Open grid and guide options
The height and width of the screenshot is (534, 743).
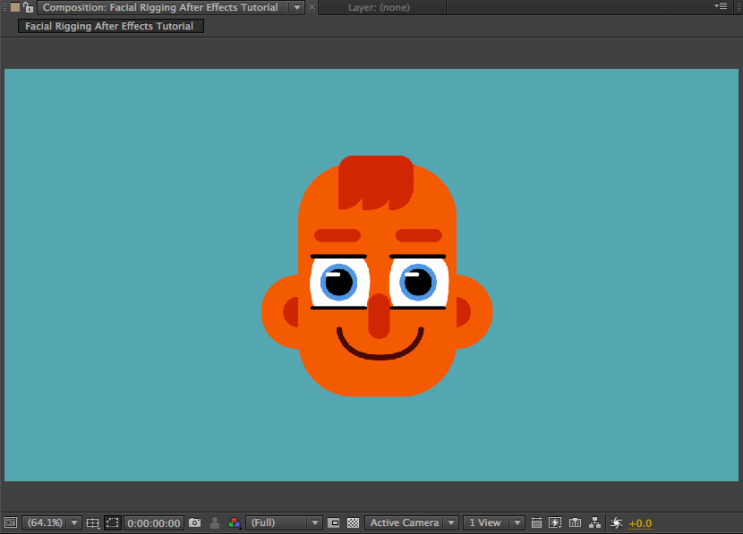[92, 523]
